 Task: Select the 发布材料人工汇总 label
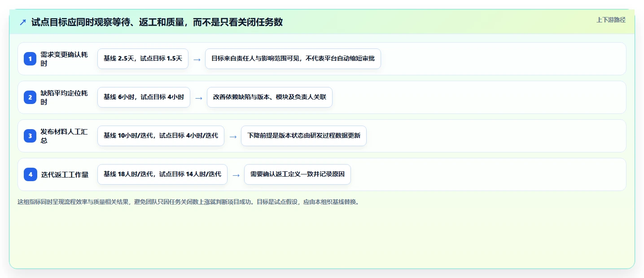[x=64, y=136]
